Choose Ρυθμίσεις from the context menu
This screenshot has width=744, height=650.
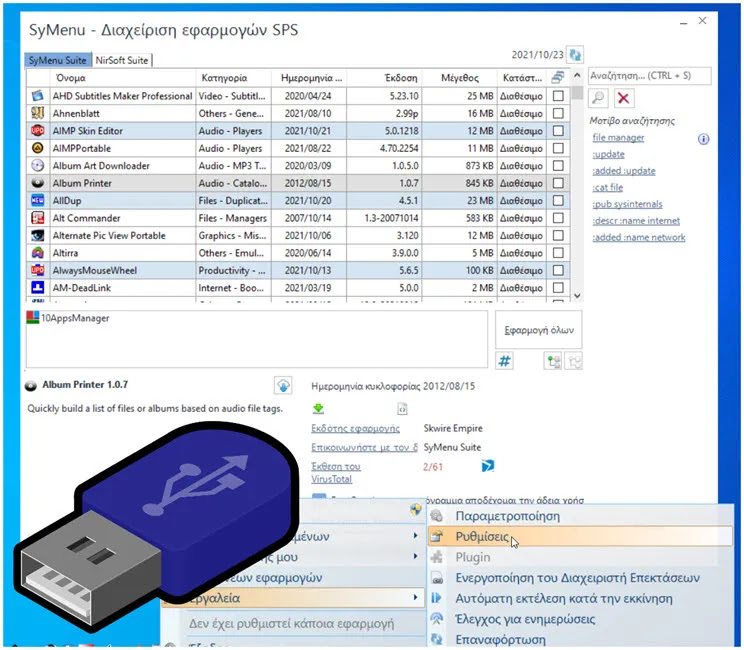click(x=579, y=536)
